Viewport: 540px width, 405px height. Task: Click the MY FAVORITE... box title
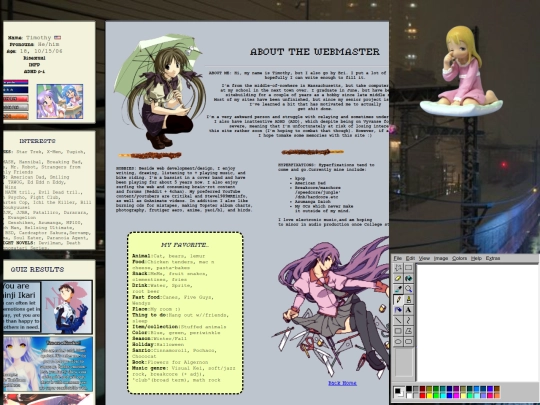pyautogui.click(x=185, y=245)
